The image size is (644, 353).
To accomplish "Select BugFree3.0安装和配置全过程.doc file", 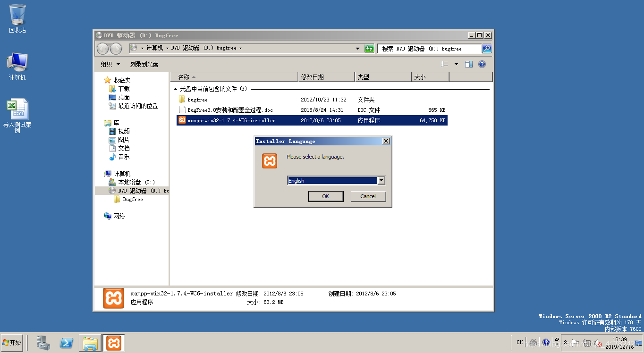I will click(x=312, y=110).
